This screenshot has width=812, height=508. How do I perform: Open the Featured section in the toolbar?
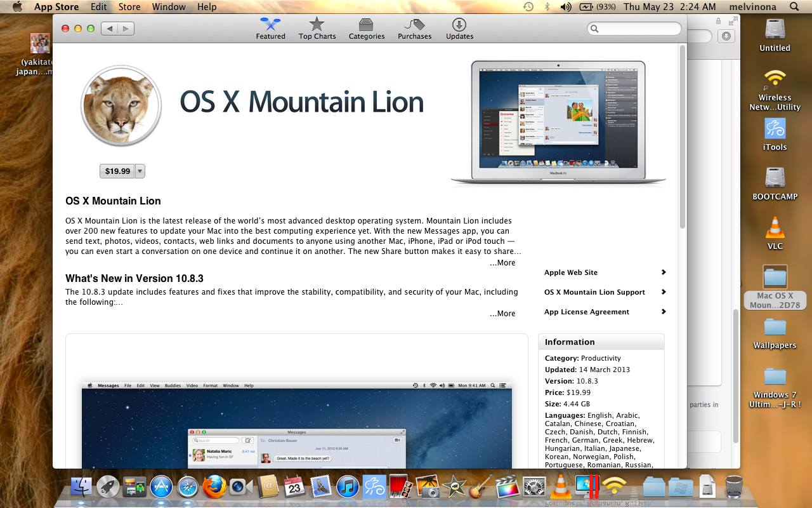(270, 29)
